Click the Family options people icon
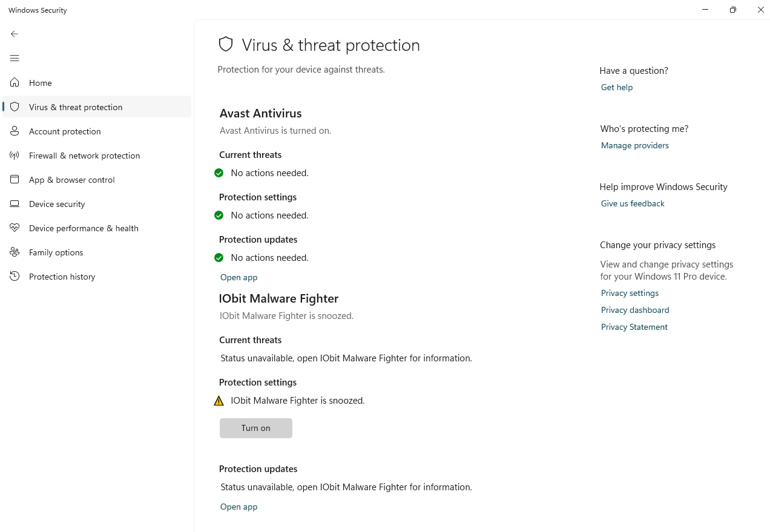The image size is (770, 532). 15,252
